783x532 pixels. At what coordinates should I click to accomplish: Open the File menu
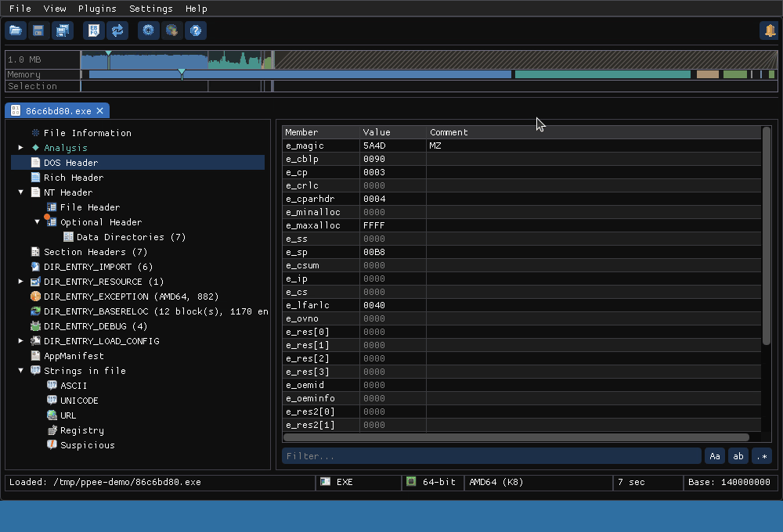[20, 9]
